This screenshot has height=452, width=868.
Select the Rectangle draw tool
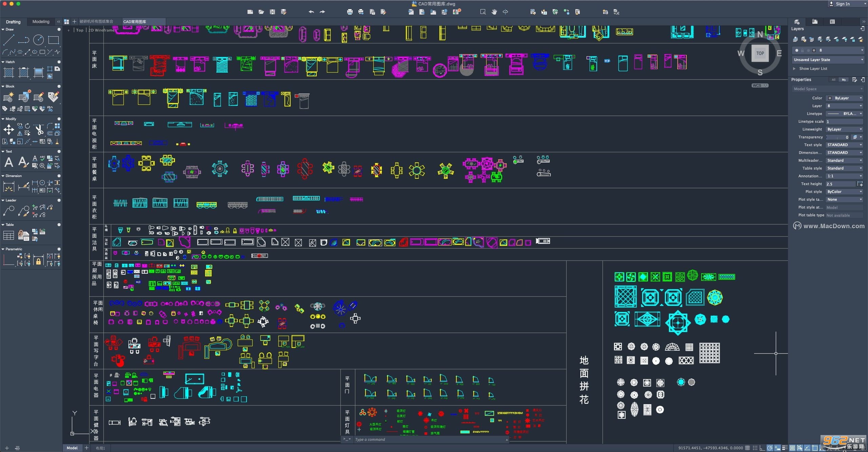(x=54, y=40)
